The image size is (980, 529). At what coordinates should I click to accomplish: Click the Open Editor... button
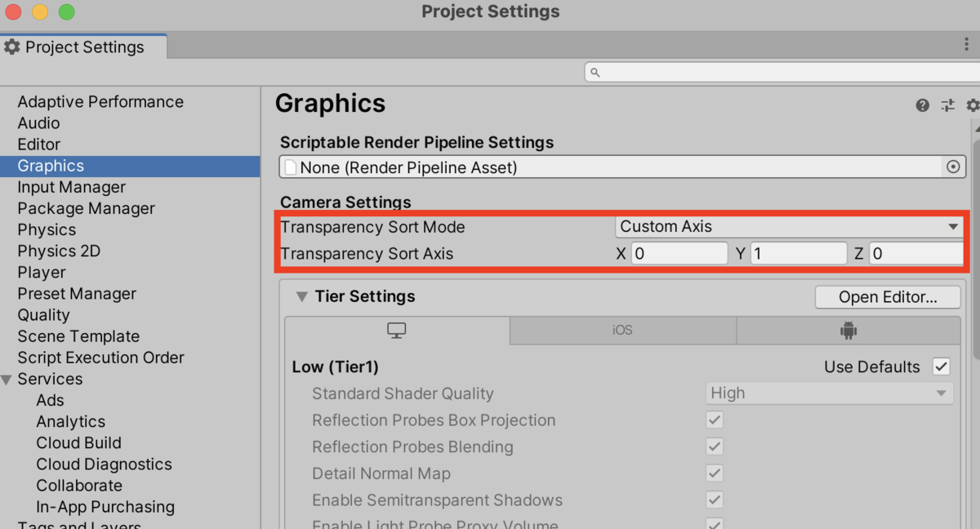pos(888,297)
